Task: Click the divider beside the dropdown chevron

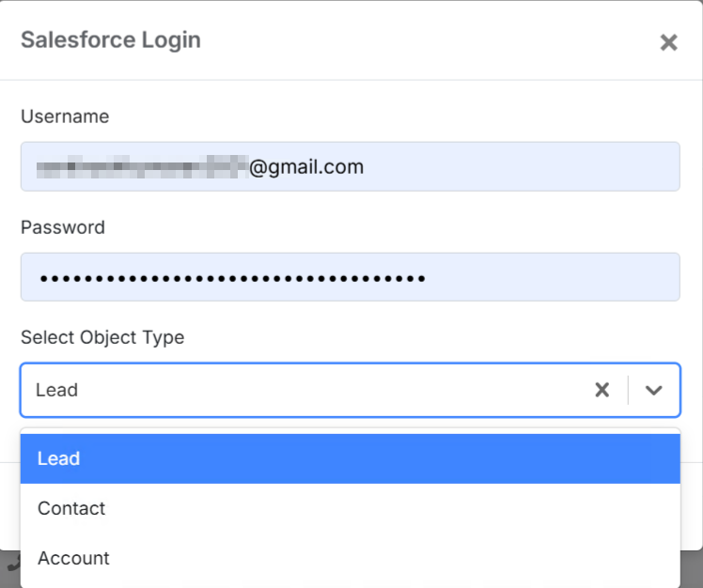Action: [x=628, y=390]
